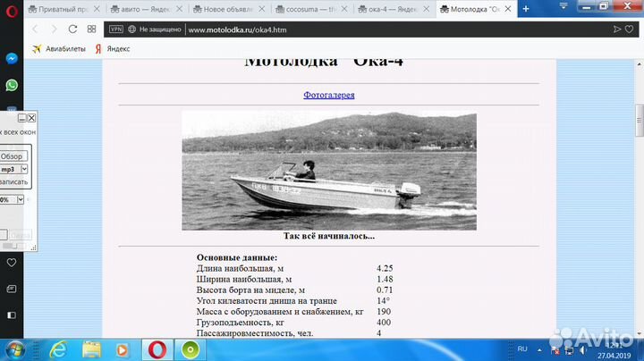This screenshot has width=644, height=361.
Task: Open a new tab with plus button
Action: point(526,9)
